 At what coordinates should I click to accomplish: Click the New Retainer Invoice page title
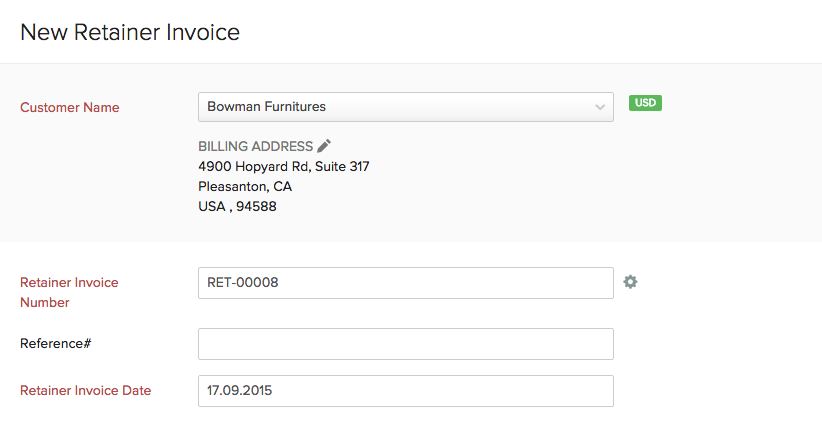(130, 32)
